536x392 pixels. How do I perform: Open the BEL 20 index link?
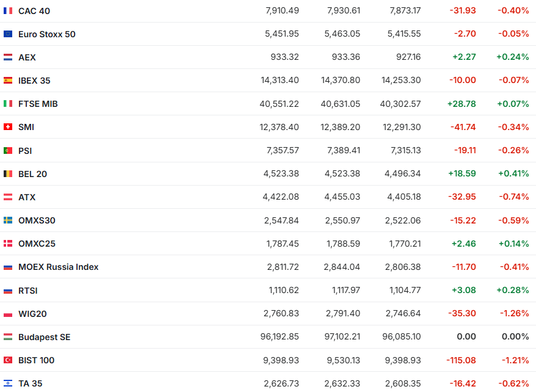(x=32, y=174)
